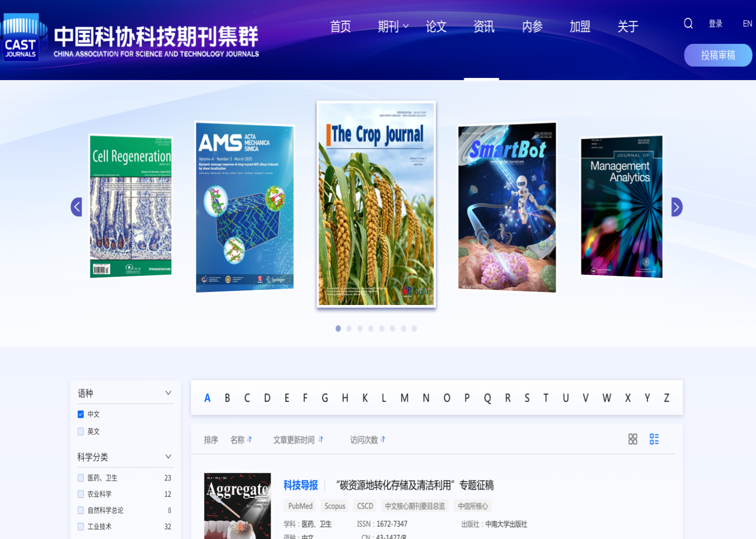The width and height of the screenshot is (756, 539).
Task: Sort by 文章更新时间 arrow icon
Action: (x=321, y=439)
